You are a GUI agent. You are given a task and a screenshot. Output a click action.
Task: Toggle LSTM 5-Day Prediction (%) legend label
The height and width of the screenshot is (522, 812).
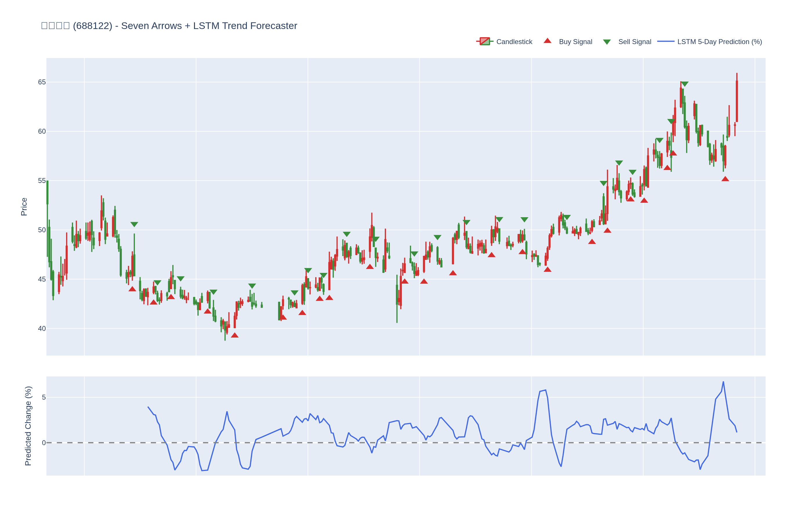[x=719, y=42]
